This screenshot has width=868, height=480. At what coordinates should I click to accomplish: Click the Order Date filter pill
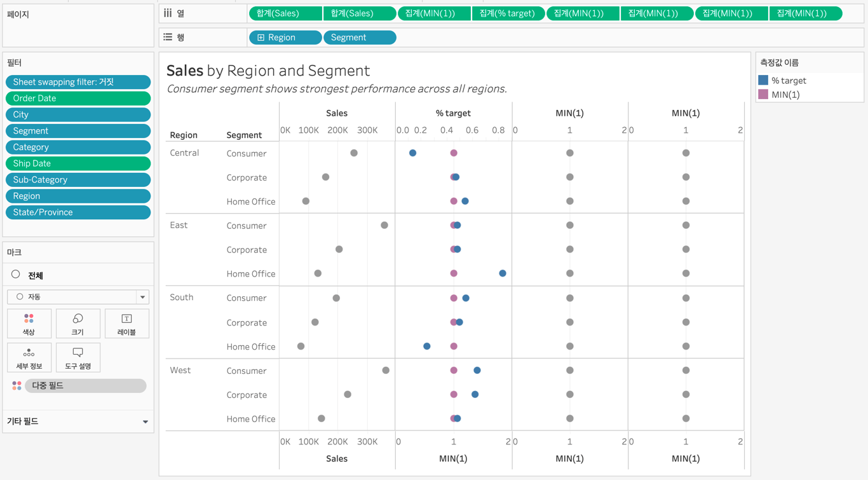pos(78,99)
